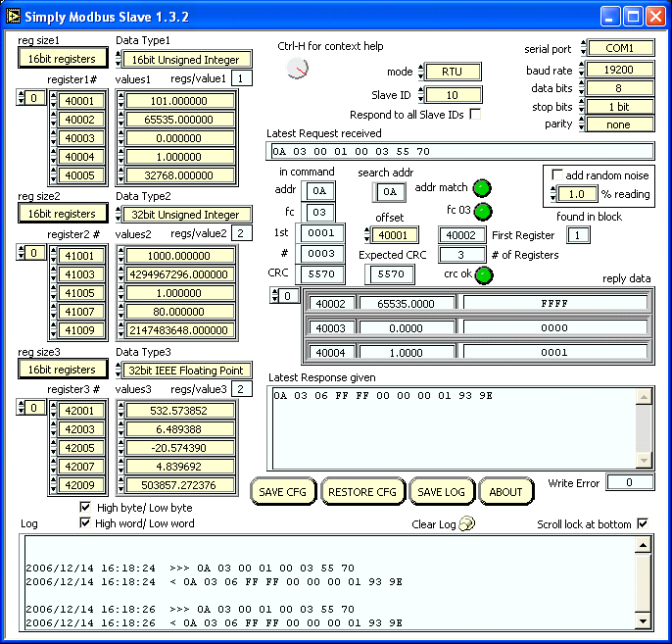Click the % reading noise value 1.0
672x644 pixels.
coord(577,194)
